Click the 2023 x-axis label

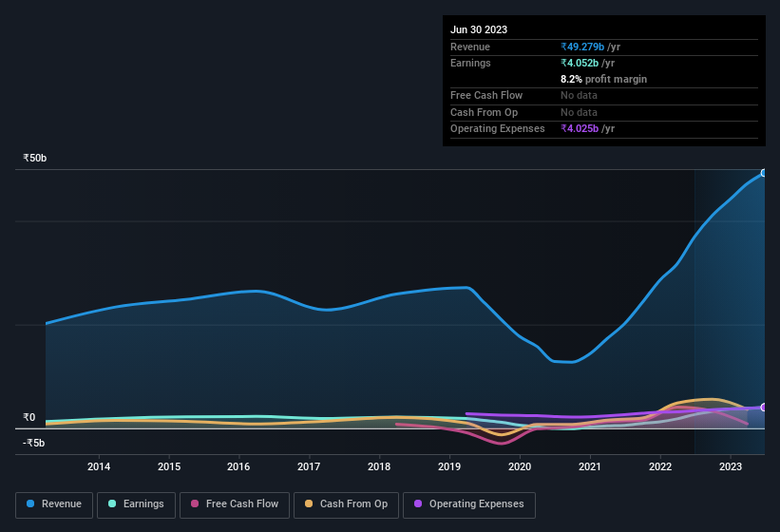731,466
